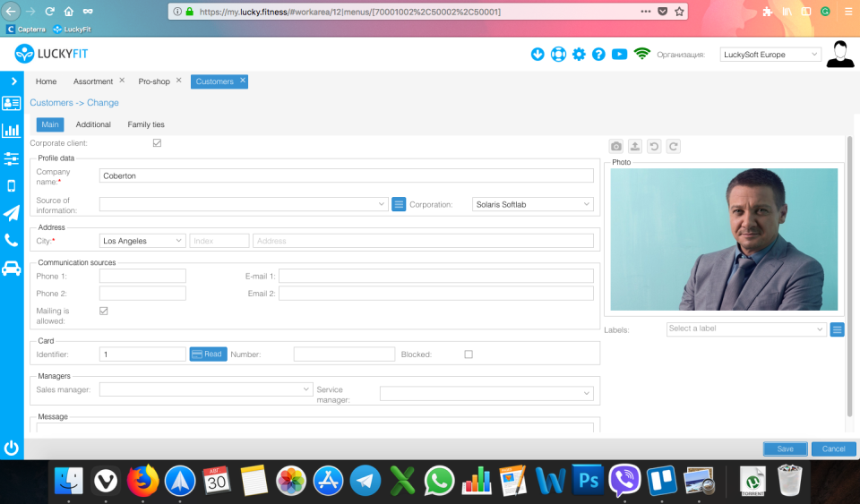Open the Select a label dropdown
860x504 pixels.
746,329
